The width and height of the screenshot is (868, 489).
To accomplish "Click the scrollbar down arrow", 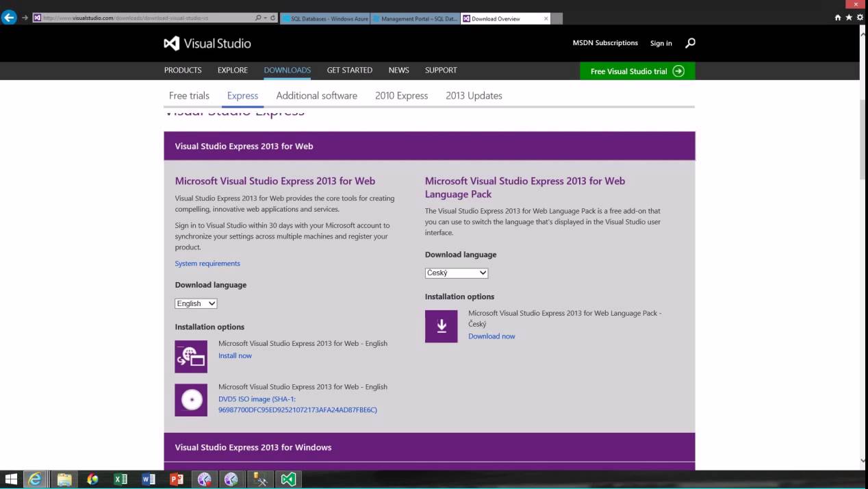I will pos(863,461).
